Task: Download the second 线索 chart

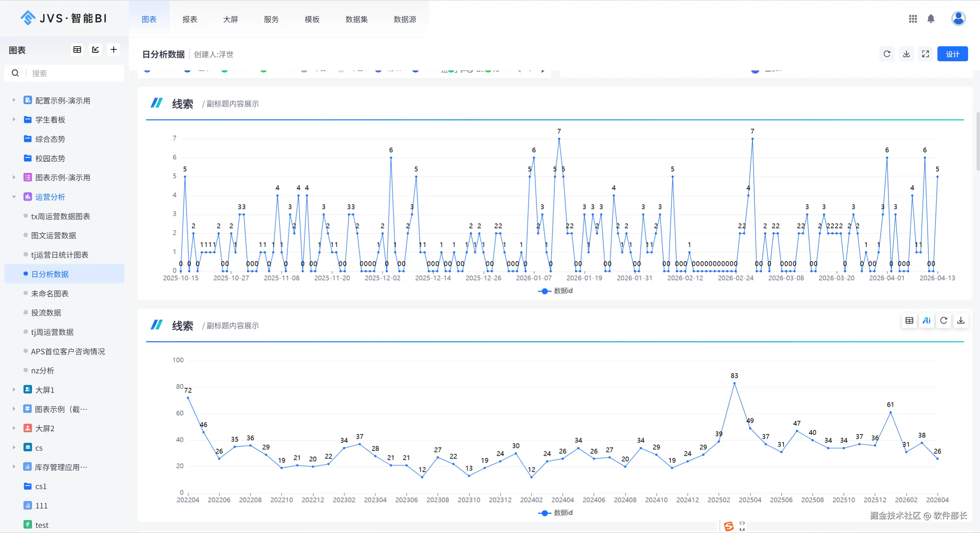Action: tap(961, 321)
